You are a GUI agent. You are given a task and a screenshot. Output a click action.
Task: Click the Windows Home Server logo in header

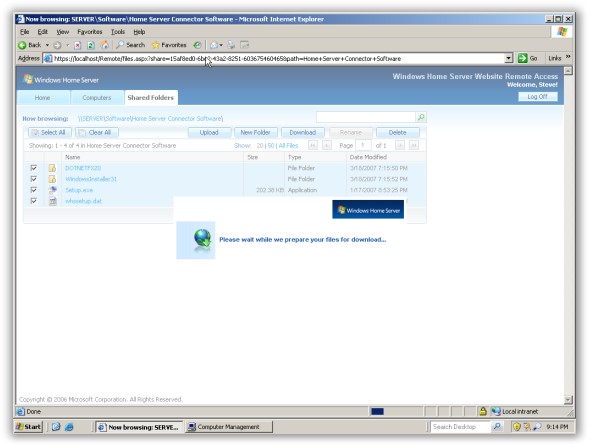click(61, 80)
